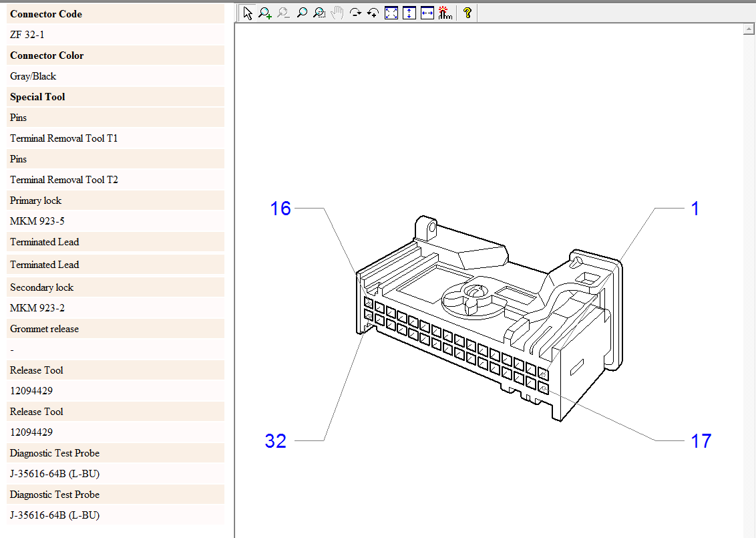Select the arrow pointer tool

tap(248, 13)
